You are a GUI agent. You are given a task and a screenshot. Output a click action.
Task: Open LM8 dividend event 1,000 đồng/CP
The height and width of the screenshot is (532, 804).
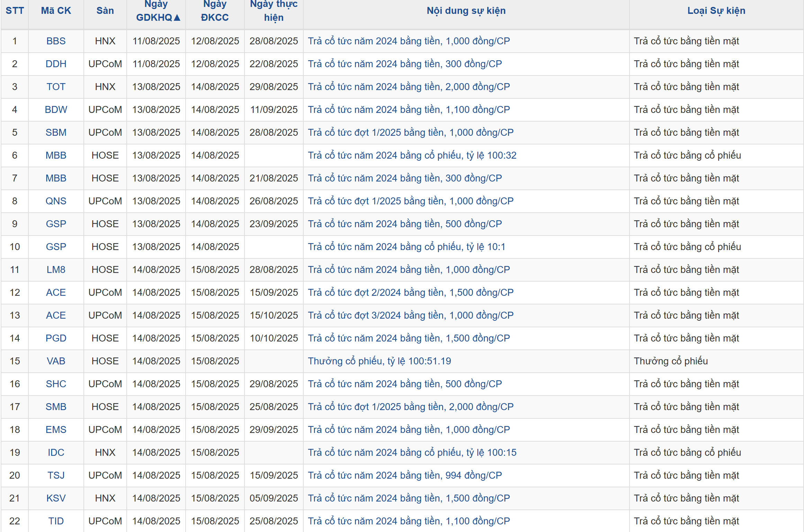coord(409,270)
